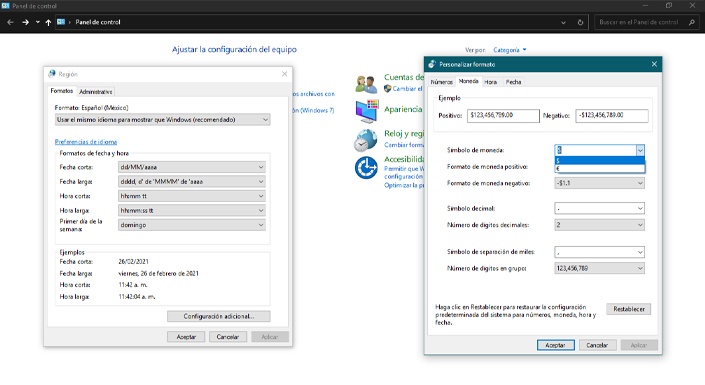Screen dimensions: 705x385
Task: Select € in currency symbol list
Action: 599,169
